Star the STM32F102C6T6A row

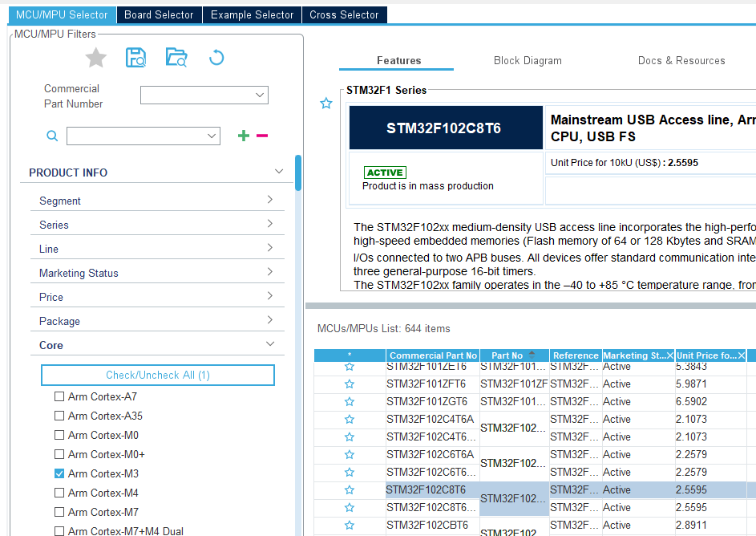click(350, 454)
